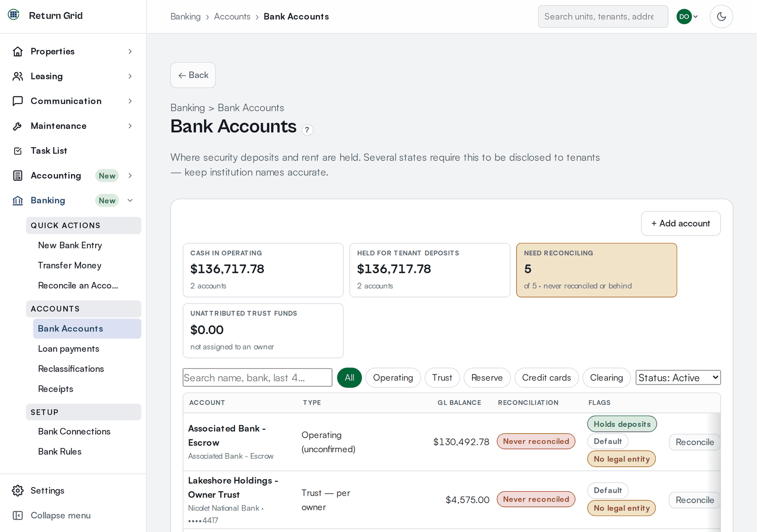Click the Collapse menu panel icon
Screen dimensions: 757x532
18,515
